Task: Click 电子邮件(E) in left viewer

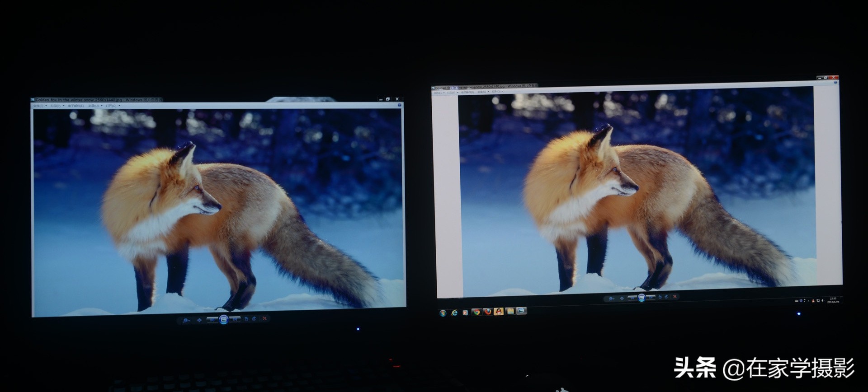Action: click(76, 106)
